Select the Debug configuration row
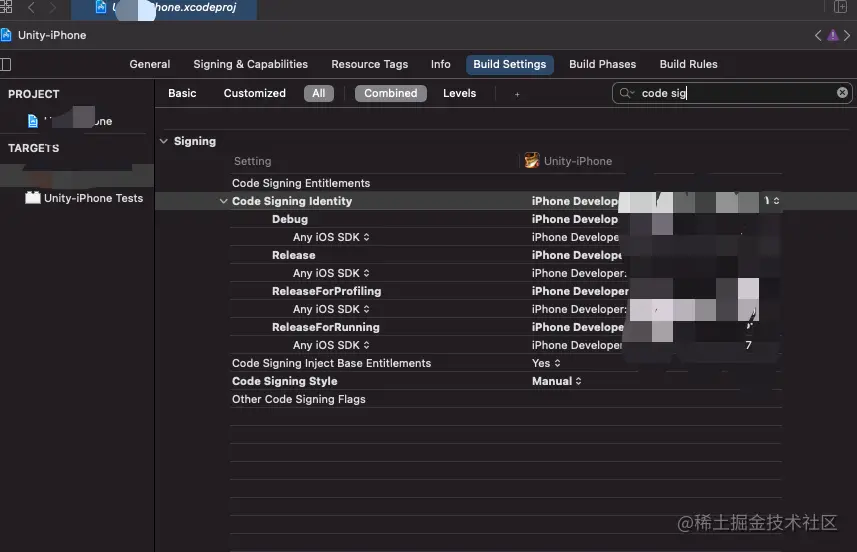 (x=290, y=219)
